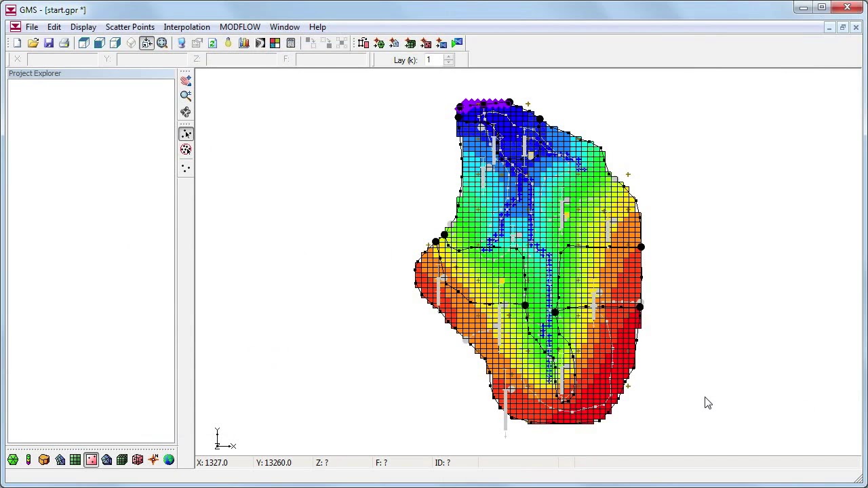Click the calculator icon in the toolbar

(290, 43)
